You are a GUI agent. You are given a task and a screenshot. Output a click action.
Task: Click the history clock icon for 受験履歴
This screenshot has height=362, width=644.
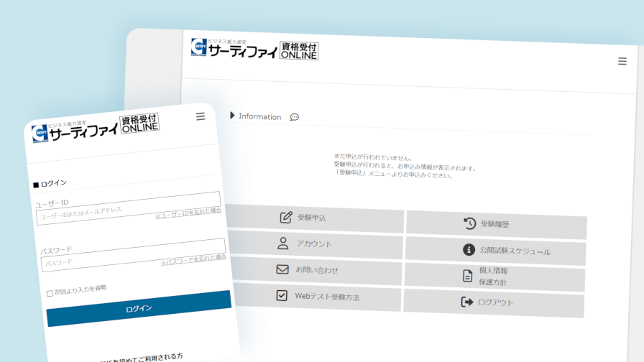click(x=469, y=223)
